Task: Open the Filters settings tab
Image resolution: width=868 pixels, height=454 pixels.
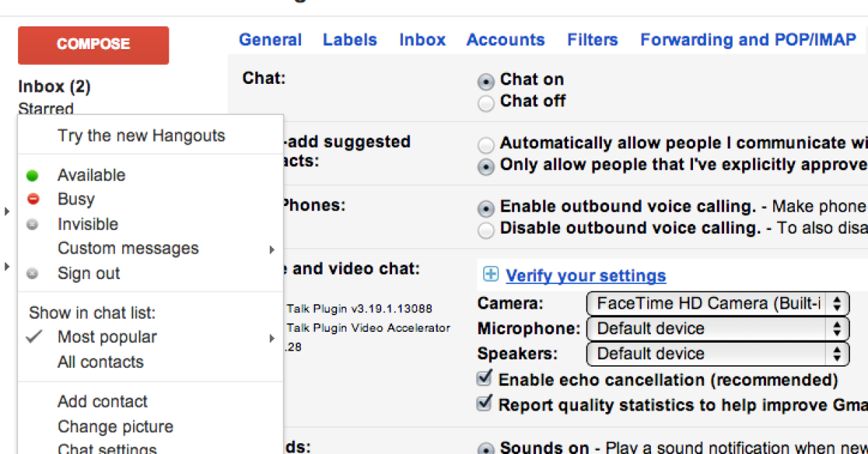Action: tap(592, 40)
